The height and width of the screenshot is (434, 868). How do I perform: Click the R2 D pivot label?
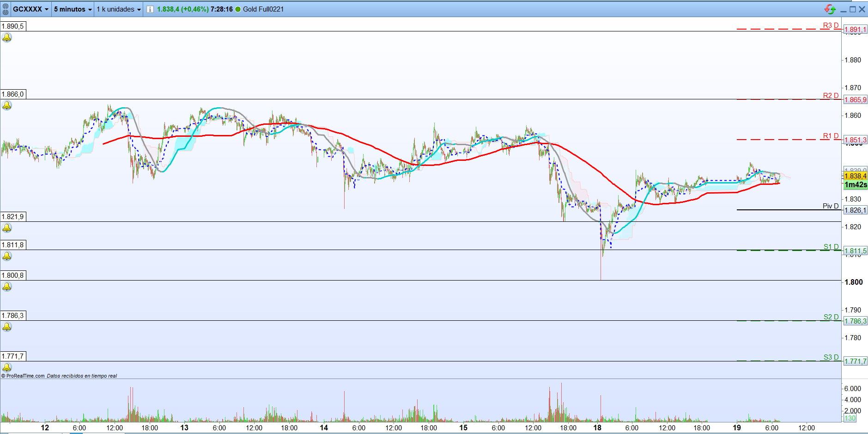point(831,96)
